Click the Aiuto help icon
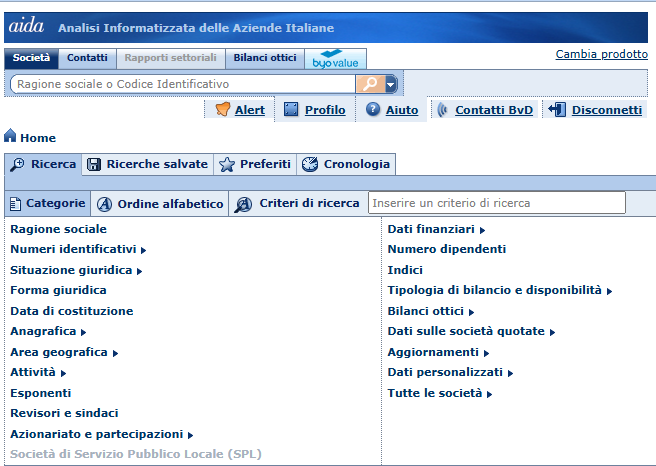 (x=372, y=110)
